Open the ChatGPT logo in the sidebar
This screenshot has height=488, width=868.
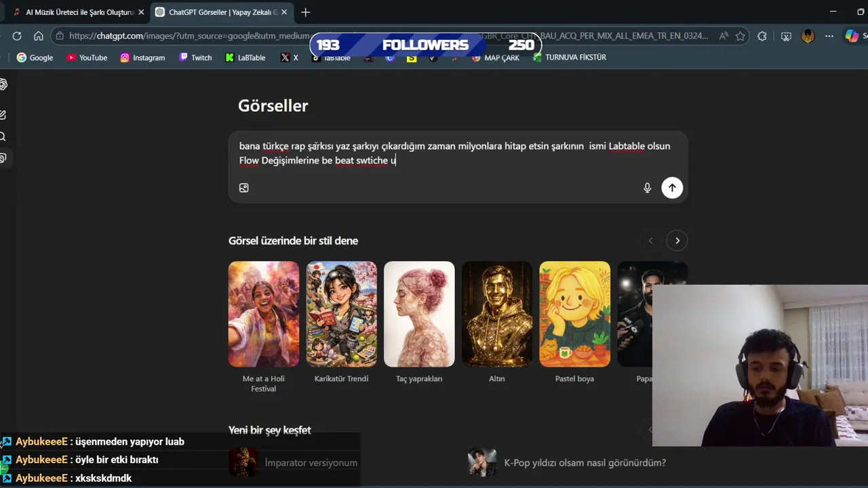[x=3, y=85]
